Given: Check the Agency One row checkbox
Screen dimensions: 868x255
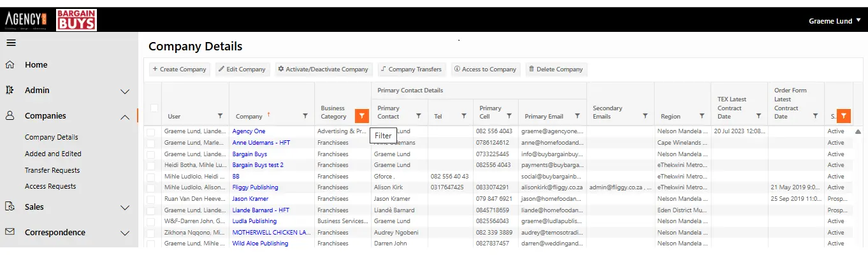Looking at the screenshot, I should click(151, 131).
